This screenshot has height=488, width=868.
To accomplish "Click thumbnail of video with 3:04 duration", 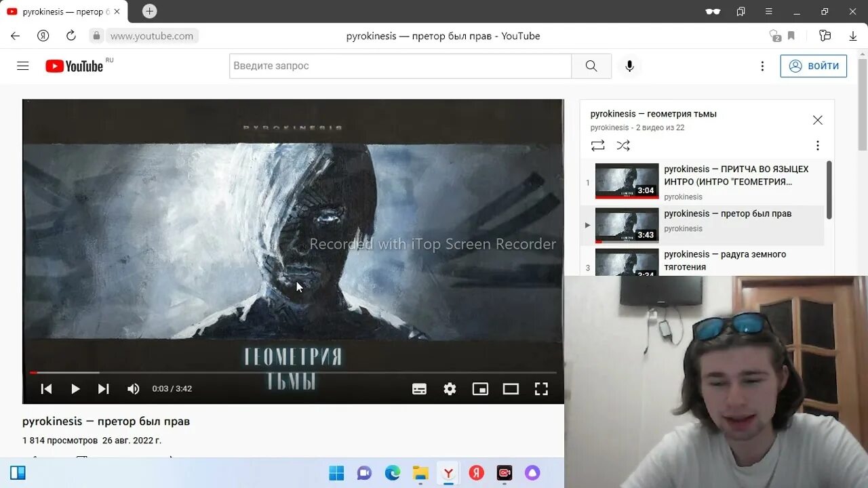I will [627, 181].
